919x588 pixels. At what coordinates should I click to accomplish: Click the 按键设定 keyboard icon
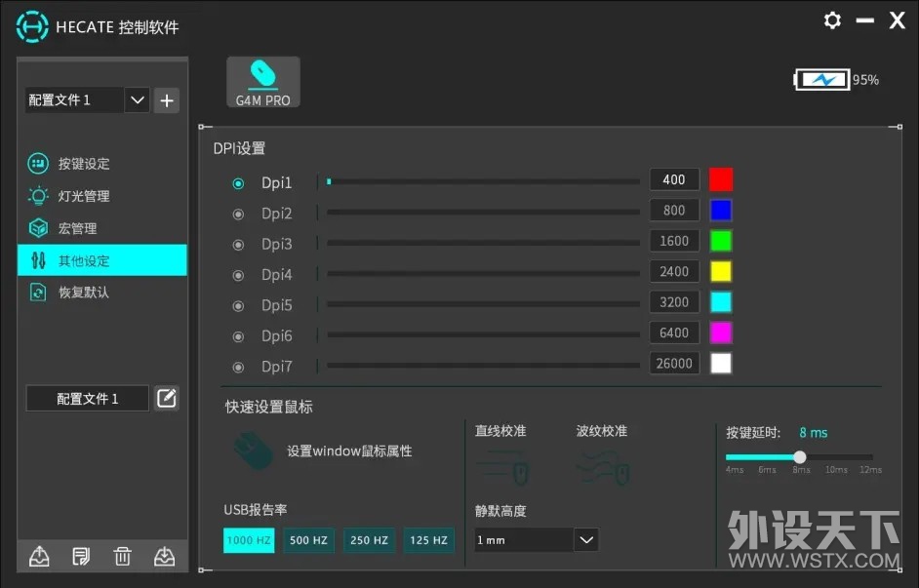coord(38,164)
